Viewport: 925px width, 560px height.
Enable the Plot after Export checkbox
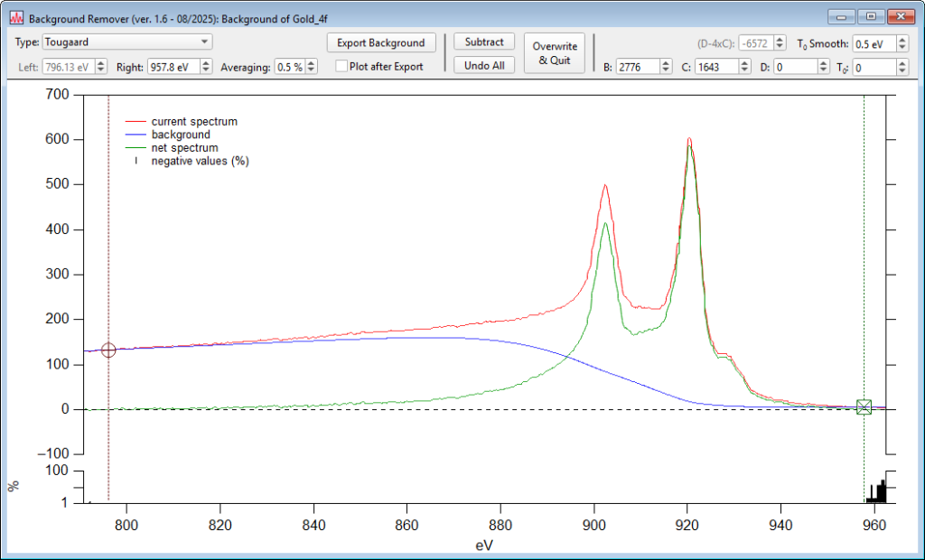click(x=341, y=67)
